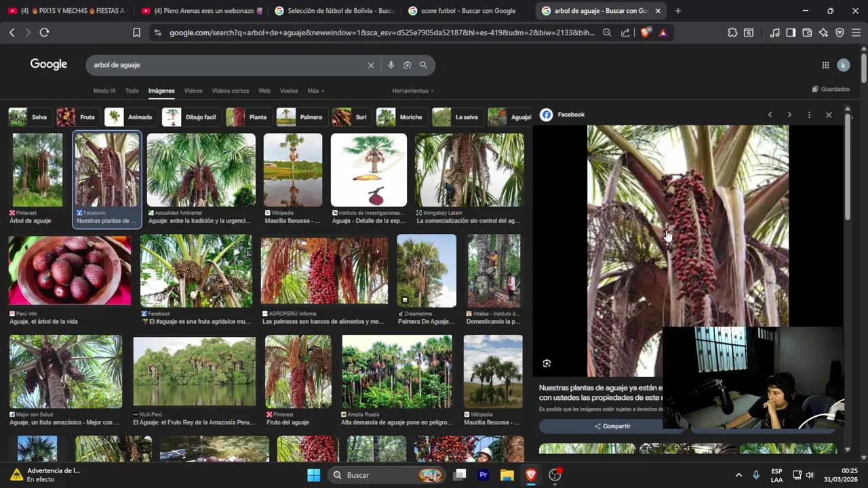Open the Herramientas dropdown
The image size is (868, 488).
pyautogui.click(x=412, y=91)
